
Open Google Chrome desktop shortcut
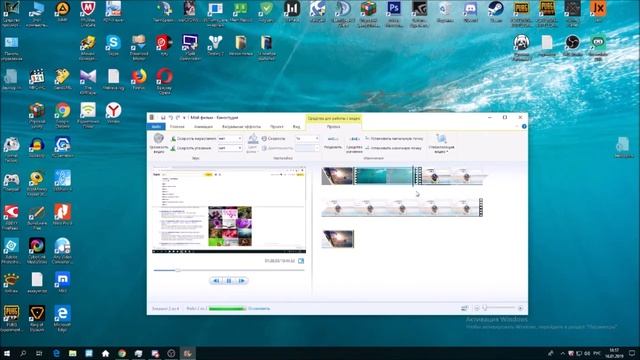click(62, 116)
